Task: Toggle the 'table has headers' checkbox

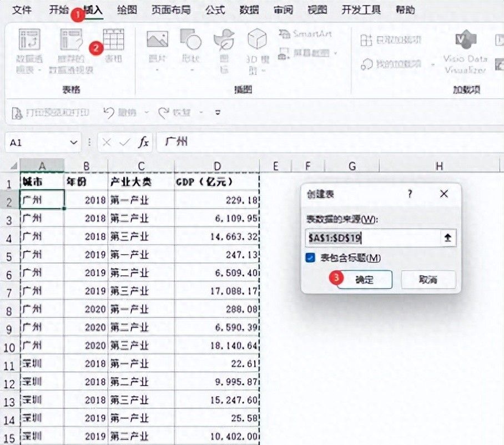Action: point(311,257)
